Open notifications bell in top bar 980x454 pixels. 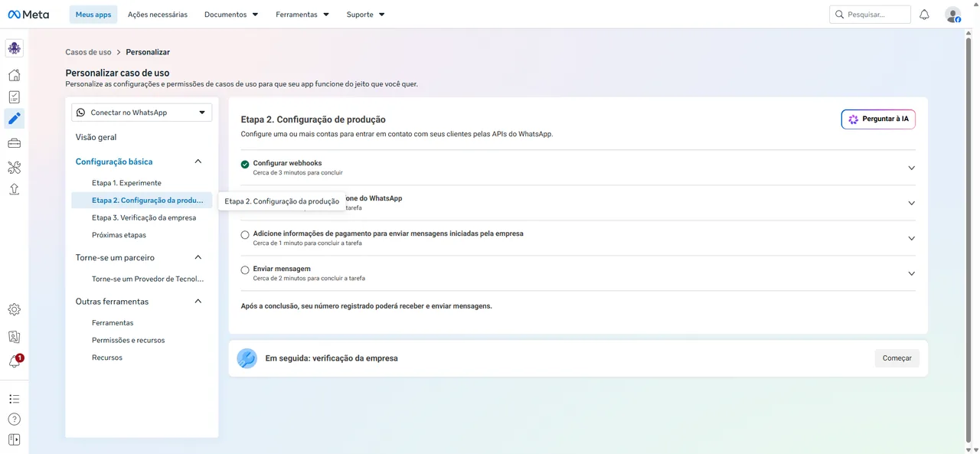(924, 15)
